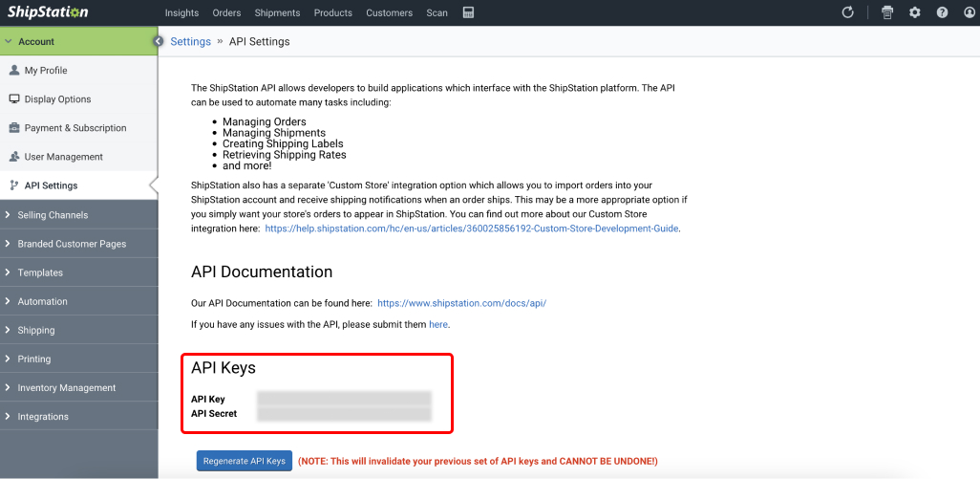Click the red CANNOT BE UNDONE warning note
980x479 pixels.
coord(479,461)
